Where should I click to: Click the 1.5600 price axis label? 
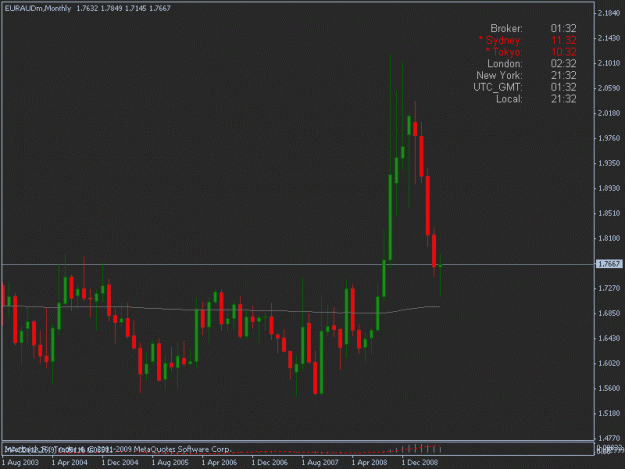[x=609, y=388]
